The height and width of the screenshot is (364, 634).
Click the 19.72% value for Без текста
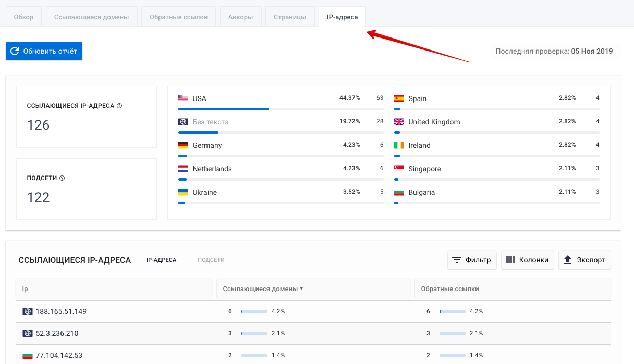349,121
